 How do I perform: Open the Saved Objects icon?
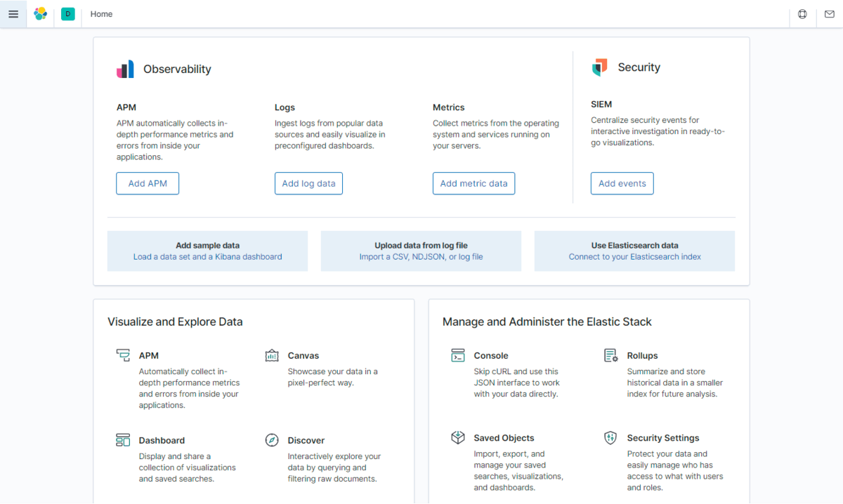tap(458, 438)
